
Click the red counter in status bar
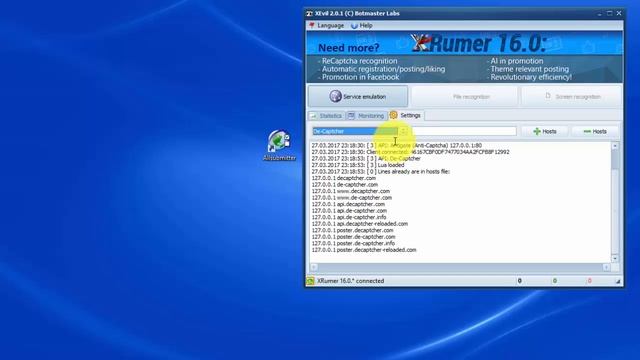coord(589,281)
